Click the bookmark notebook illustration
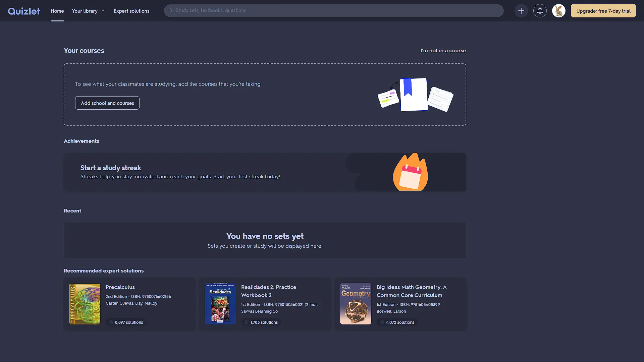Screen dimensions: 644x362 [414, 95]
